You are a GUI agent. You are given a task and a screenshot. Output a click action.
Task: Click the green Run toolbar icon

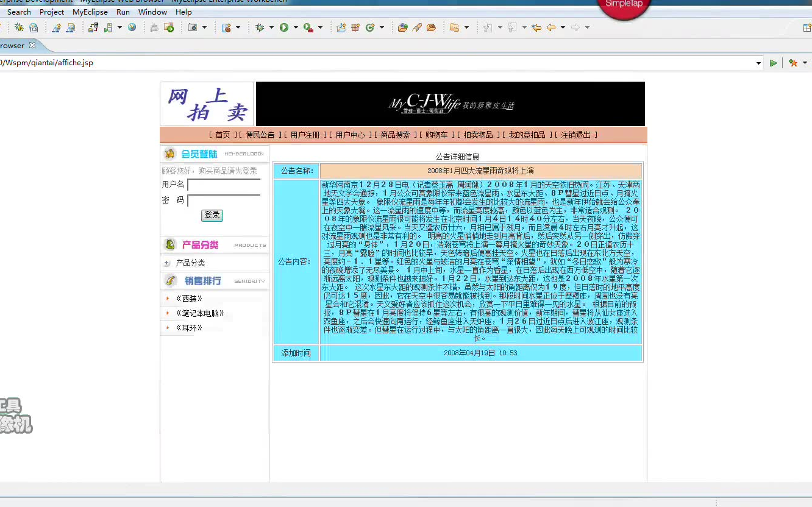click(284, 27)
